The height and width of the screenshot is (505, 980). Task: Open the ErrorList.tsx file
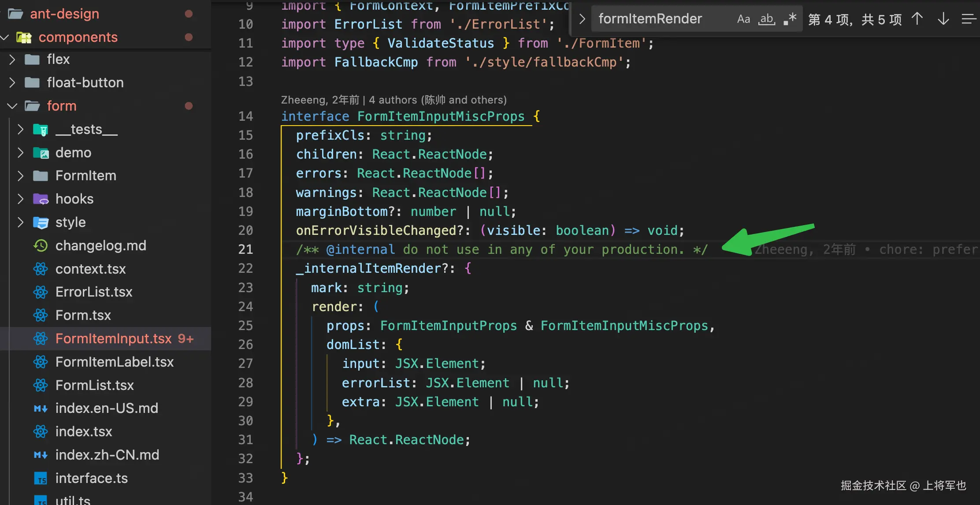[x=93, y=292]
